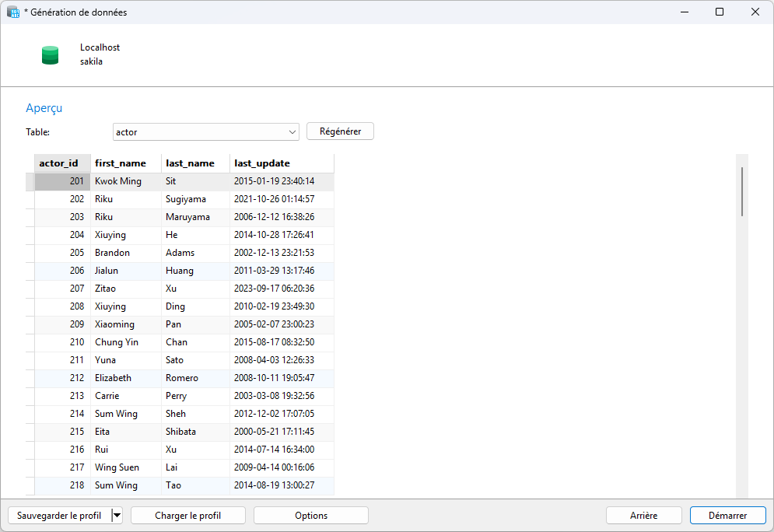The width and height of the screenshot is (774, 532).
Task: Click the cell '2023-09-17 06:20:36'
Action: pos(282,289)
